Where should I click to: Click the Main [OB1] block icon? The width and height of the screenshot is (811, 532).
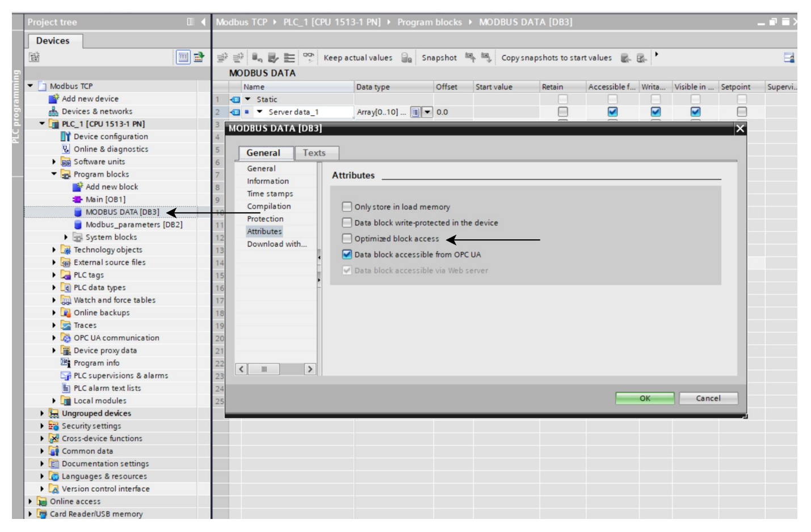click(x=78, y=200)
